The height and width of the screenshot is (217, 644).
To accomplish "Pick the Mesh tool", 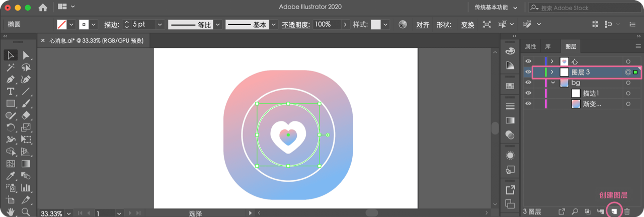I will pos(11,164).
